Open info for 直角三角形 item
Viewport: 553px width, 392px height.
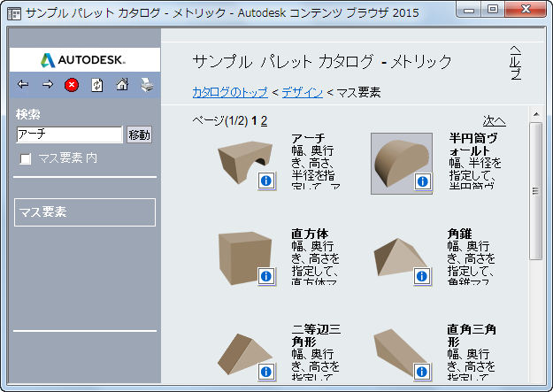(x=422, y=372)
